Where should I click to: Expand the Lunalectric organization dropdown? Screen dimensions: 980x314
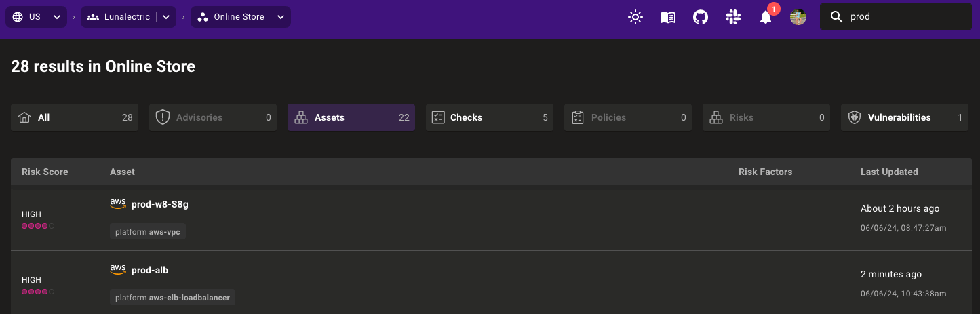click(166, 17)
